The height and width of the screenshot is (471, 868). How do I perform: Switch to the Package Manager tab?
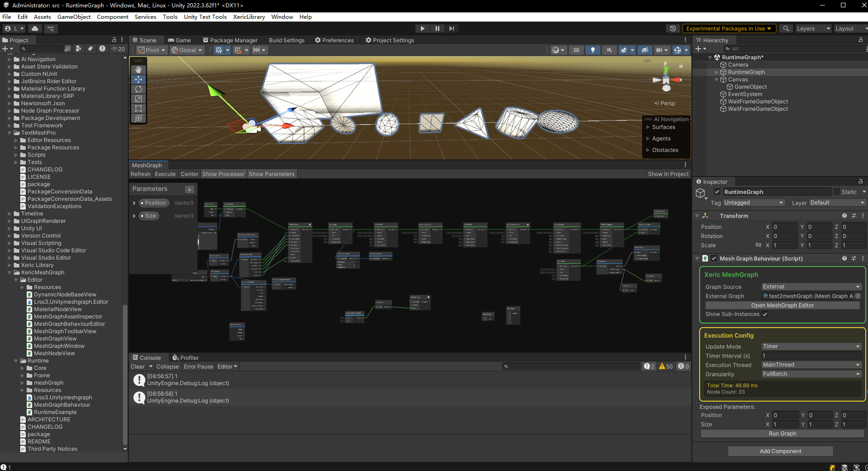[x=230, y=40]
